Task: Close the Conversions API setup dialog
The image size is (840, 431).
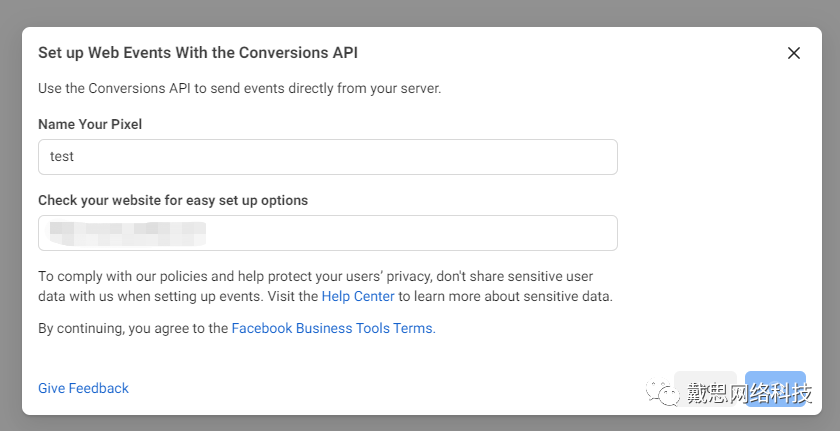Action: coord(794,53)
